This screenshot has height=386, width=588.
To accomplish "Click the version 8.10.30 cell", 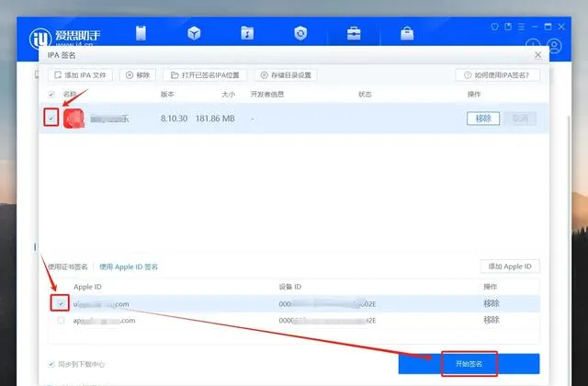I will pyautogui.click(x=174, y=119).
